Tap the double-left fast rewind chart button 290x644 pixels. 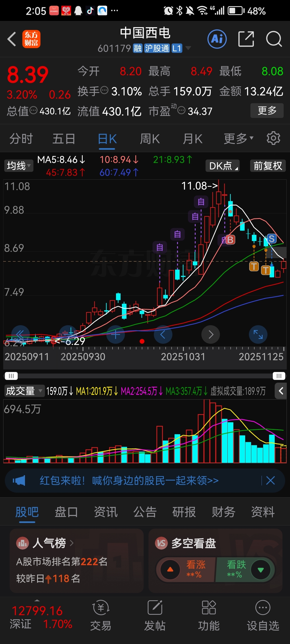tap(21, 334)
